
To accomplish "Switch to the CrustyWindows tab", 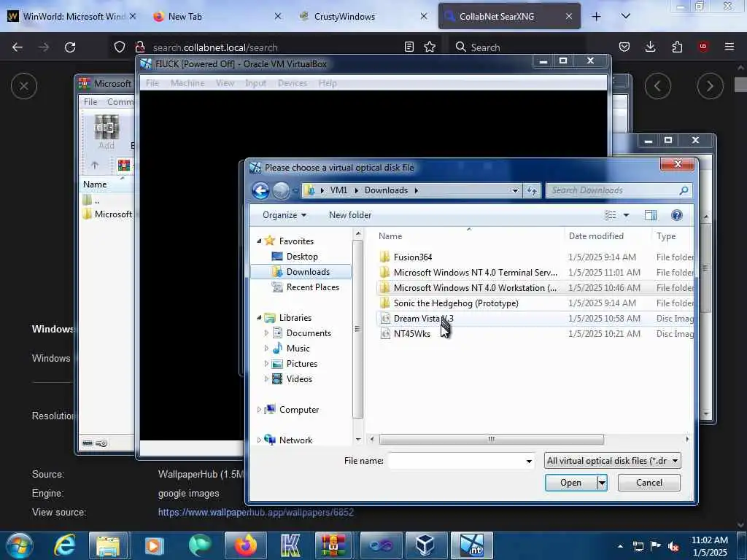I will coord(362,16).
